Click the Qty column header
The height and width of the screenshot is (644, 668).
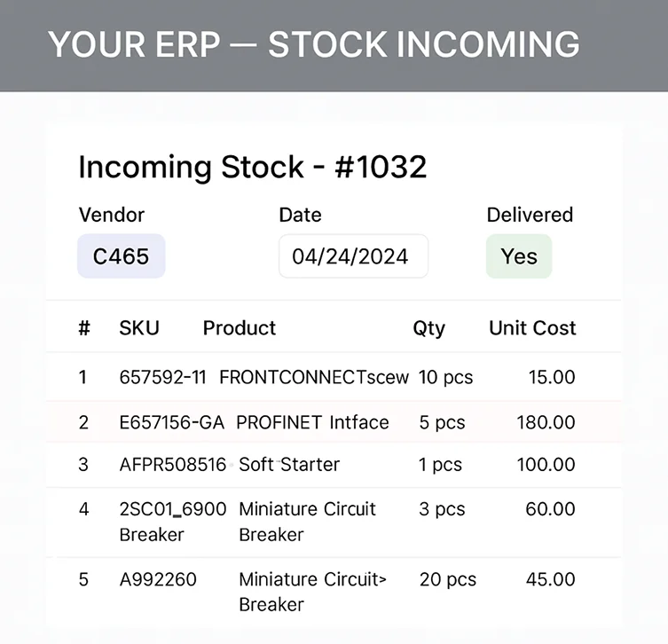click(429, 328)
